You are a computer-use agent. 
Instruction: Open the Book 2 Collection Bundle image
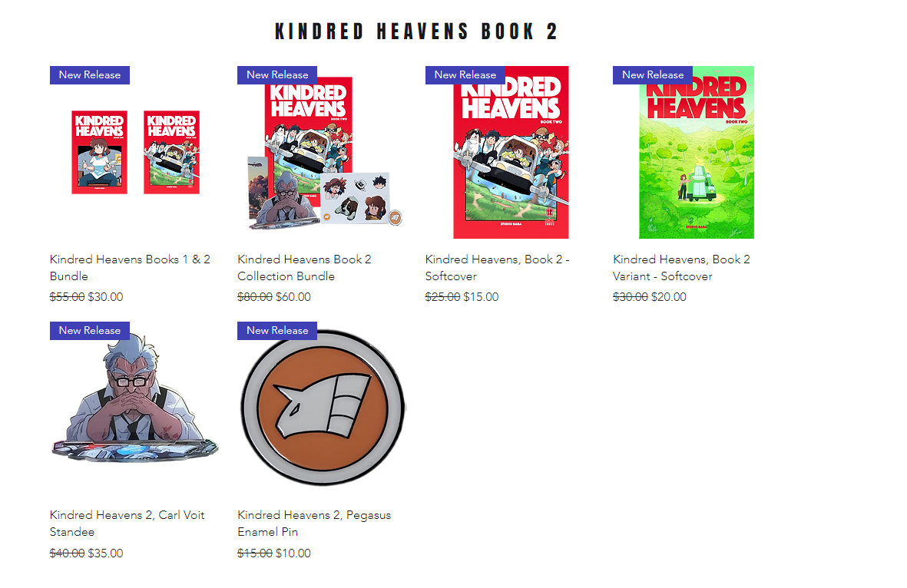pos(323,152)
